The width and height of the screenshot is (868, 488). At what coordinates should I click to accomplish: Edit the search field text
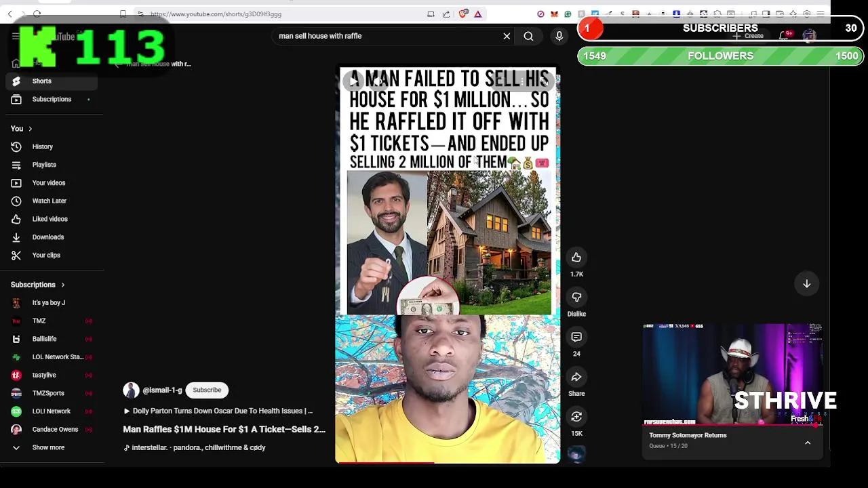(x=387, y=36)
